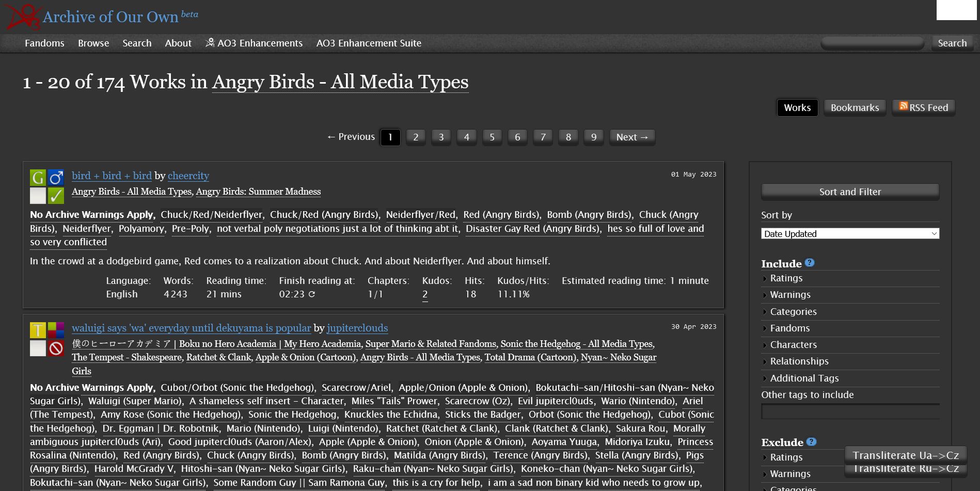Select the Works view button
Image resolution: width=980 pixels, height=491 pixels.
click(x=797, y=107)
